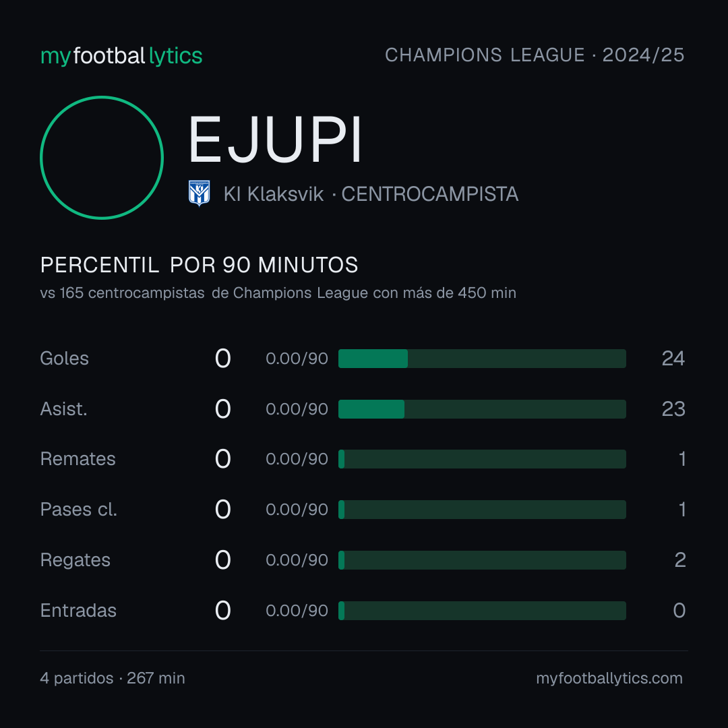Click the Asist. percentile bar
The image size is (728, 728).
pos(482,409)
